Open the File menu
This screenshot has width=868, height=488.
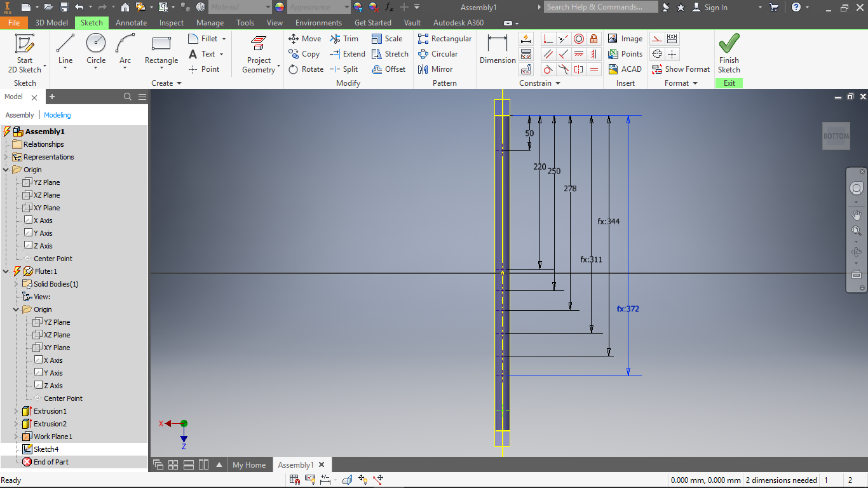tap(14, 22)
